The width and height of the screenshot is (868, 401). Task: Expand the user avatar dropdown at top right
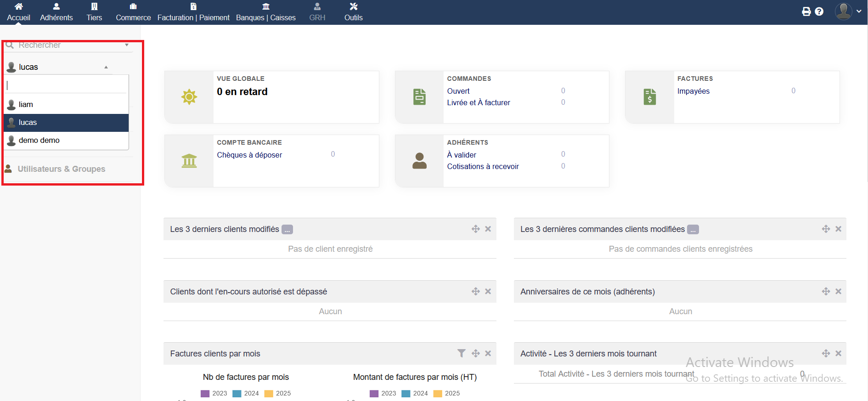pyautogui.click(x=848, y=11)
